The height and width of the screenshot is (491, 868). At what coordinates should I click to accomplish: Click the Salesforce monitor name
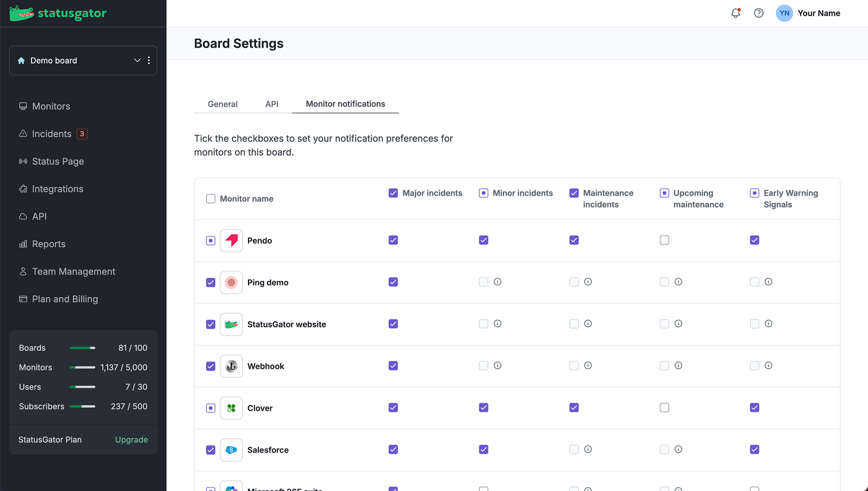click(x=268, y=450)
